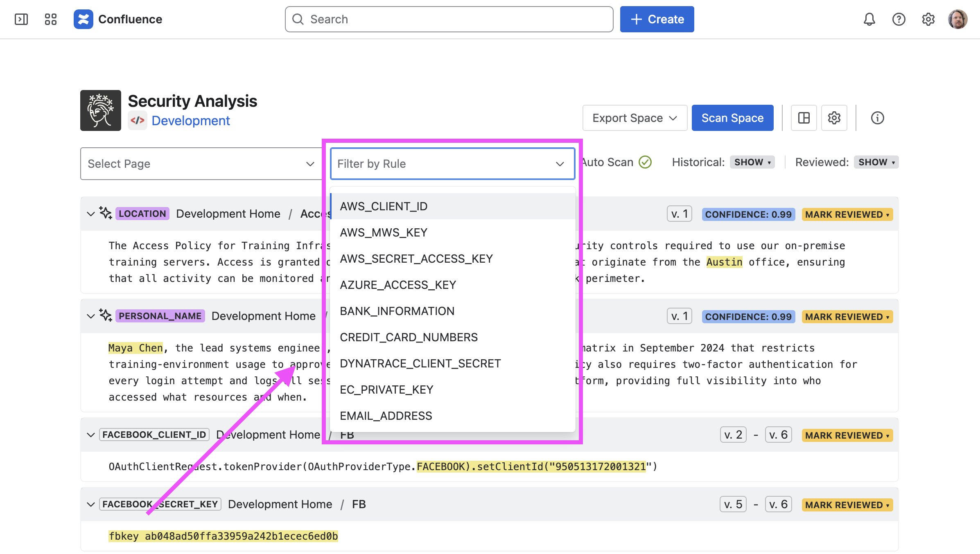
Task: Open the app switcher grid icon
Action: point(51,19)
